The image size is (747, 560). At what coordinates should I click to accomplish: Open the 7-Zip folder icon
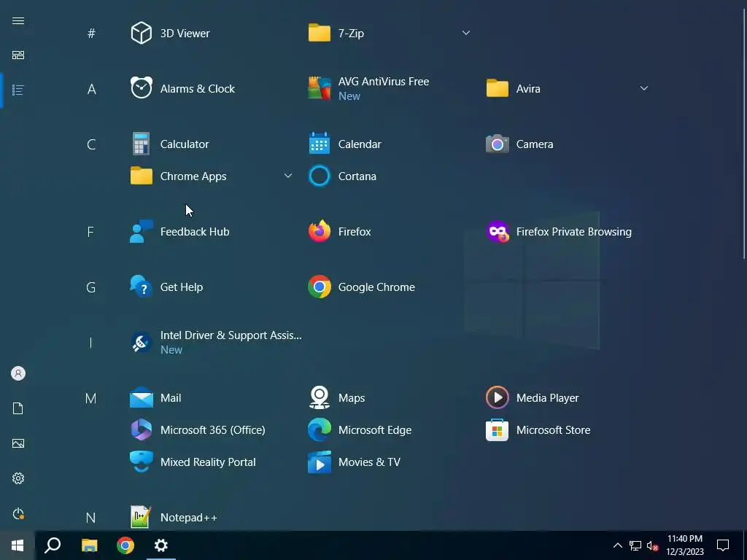320,34
